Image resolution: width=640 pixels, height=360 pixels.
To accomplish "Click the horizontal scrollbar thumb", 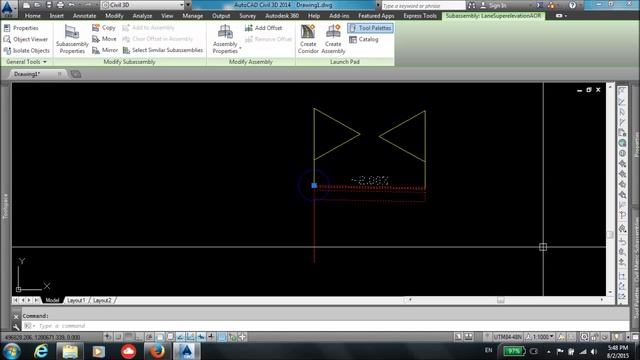I will [x=501, y=300].
